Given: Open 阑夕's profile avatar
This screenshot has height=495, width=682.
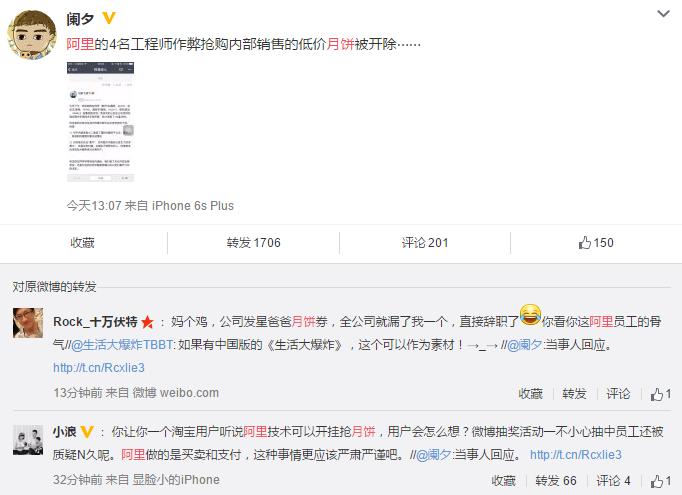Looking at the screenshot, I should tap(32, 35).
